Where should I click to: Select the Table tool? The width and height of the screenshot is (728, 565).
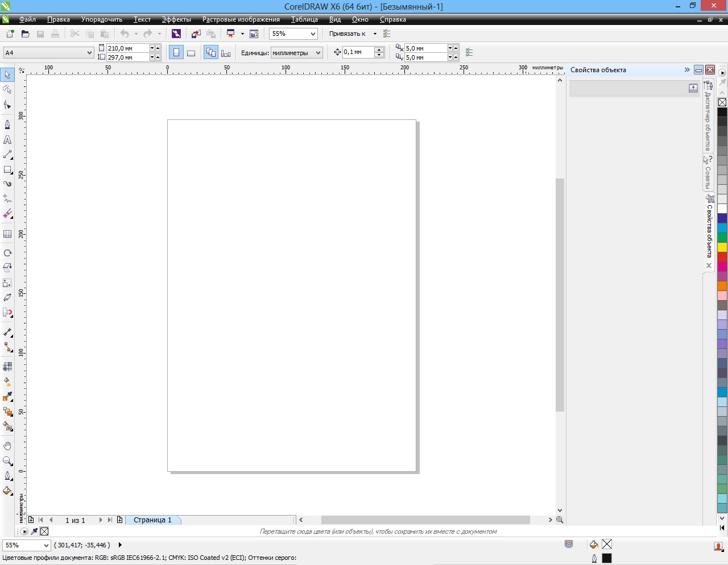pyautogui.click(x=7, y=234)
